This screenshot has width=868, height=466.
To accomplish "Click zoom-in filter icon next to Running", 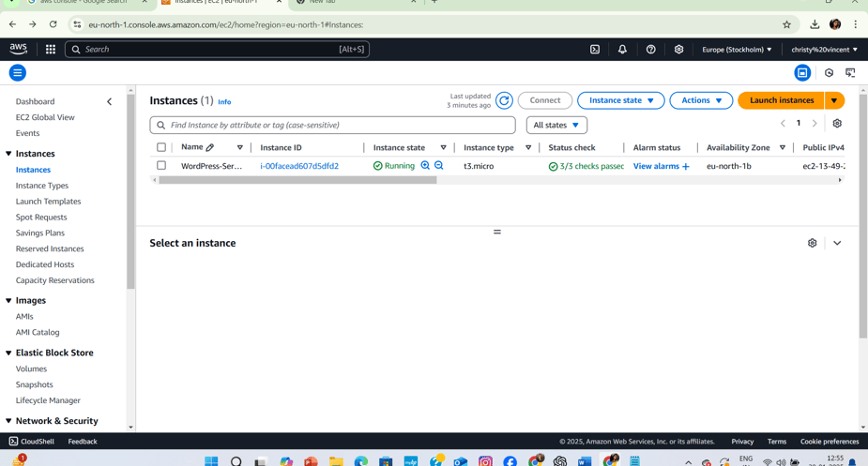I will pos(425,165).
